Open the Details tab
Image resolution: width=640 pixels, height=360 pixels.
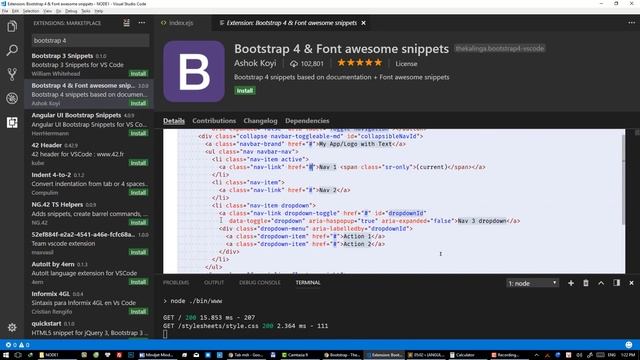[174, 121]
